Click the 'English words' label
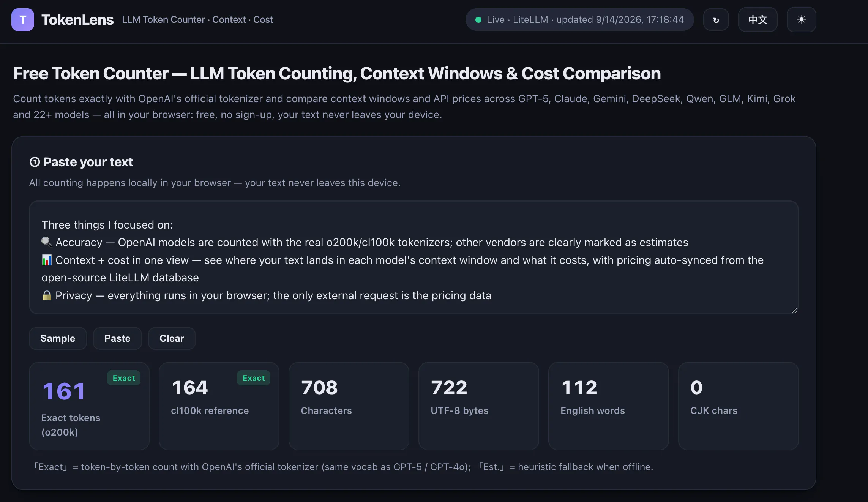This screenshot has height=502, width=868. pyautogui.click(x=592, y=410)
